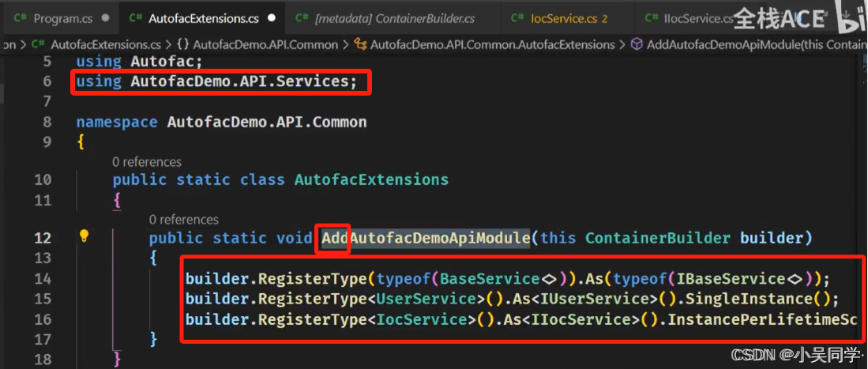Click "class" keyword on line 10
This screenshot has height=369, width=868.
coord(262,179)
